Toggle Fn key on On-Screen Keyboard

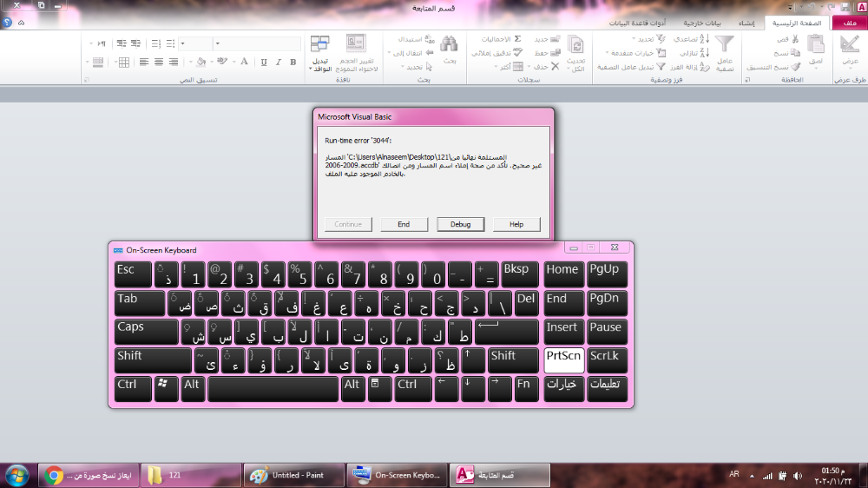(x=525, y=389)
